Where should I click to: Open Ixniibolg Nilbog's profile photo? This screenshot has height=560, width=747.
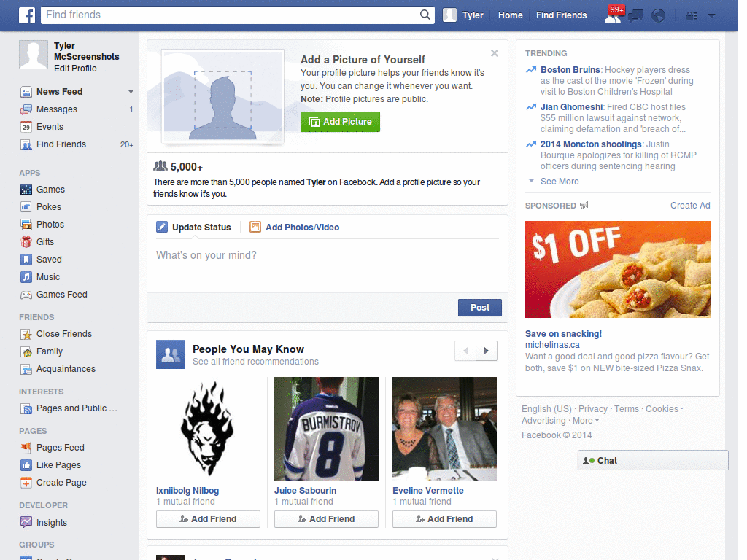click(208, 429)
